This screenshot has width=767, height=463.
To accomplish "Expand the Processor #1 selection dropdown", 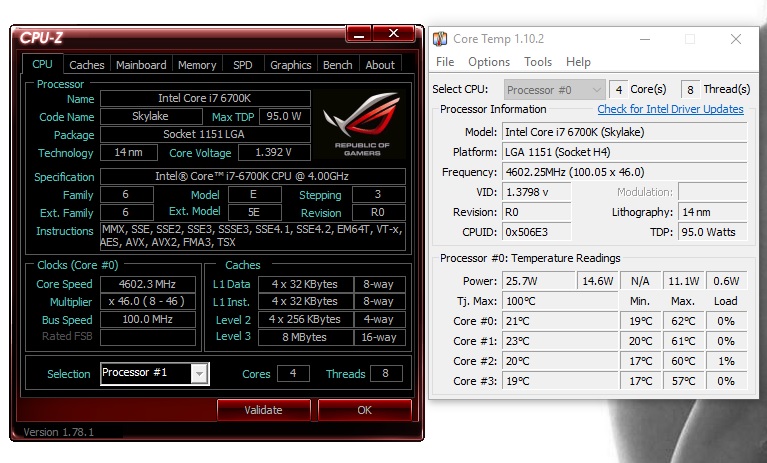I will click(x=199, y=374).
